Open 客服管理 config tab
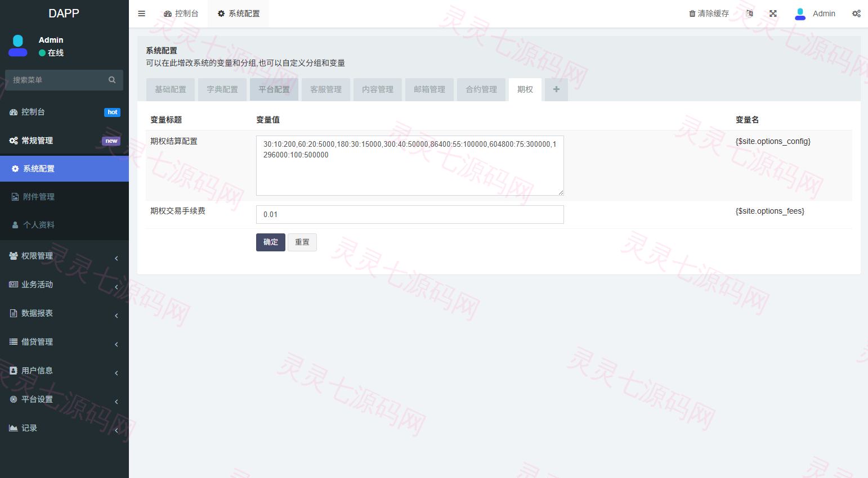868x478 pixels. [x=326, y=89]
